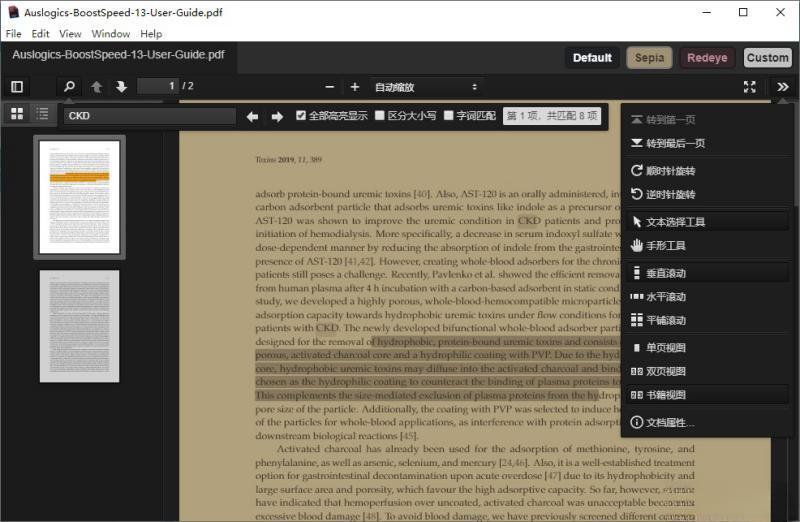Open 文档属性 document properties
Viewport: 800px width, 522px height.
[x=707, y=422]
